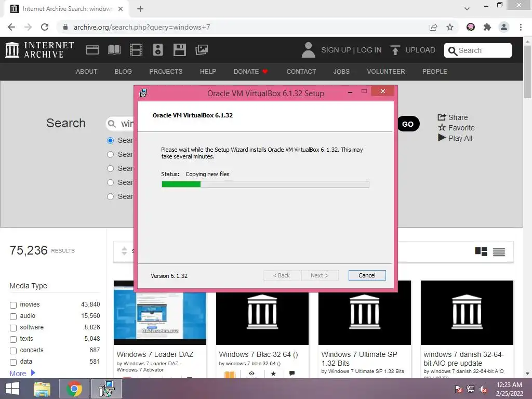This screenshot has height=399, width=532.
Task: Open the Internet Archive home logo
Action: [39, 50]
